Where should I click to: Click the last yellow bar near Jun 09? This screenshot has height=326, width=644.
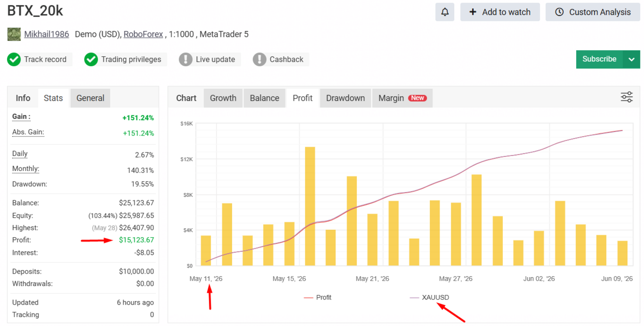(622, 253)
